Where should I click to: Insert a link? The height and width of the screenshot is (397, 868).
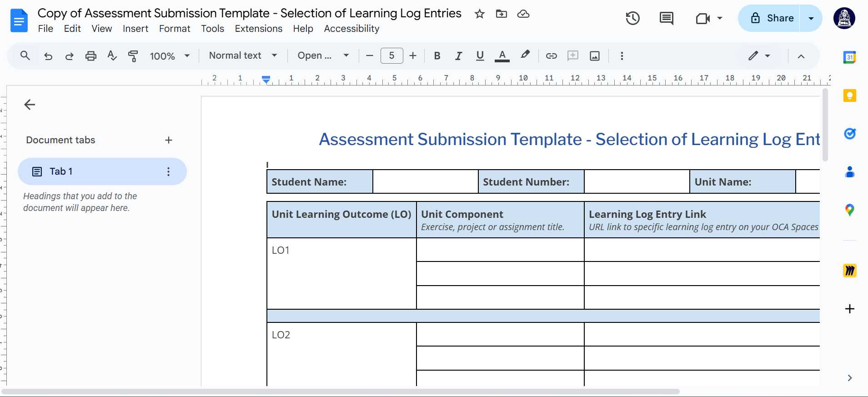pyautogui.click(x=552, y=56)
